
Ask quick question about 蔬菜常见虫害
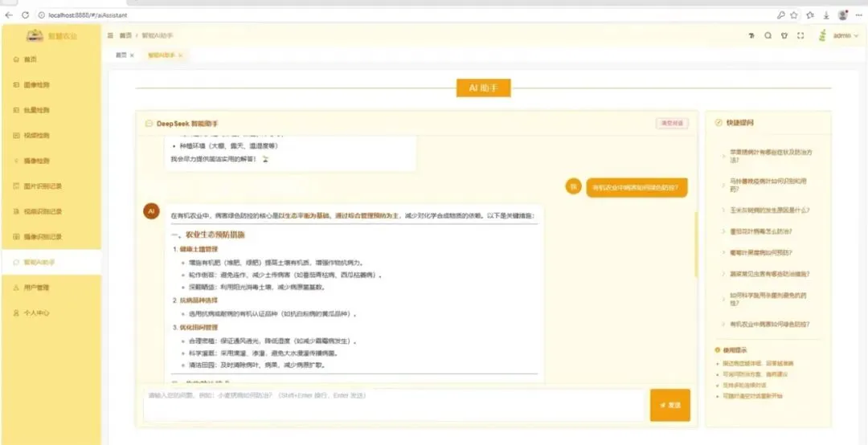point(769,274)
